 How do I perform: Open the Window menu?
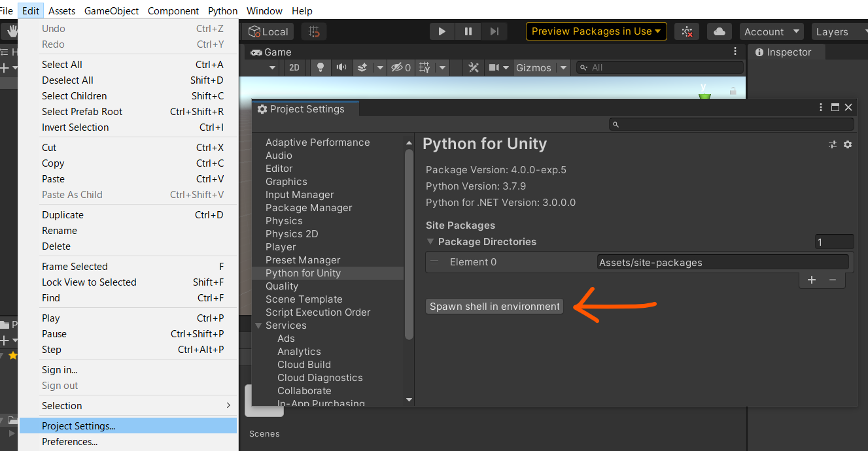pyautogui.click(x=264, y=10)
